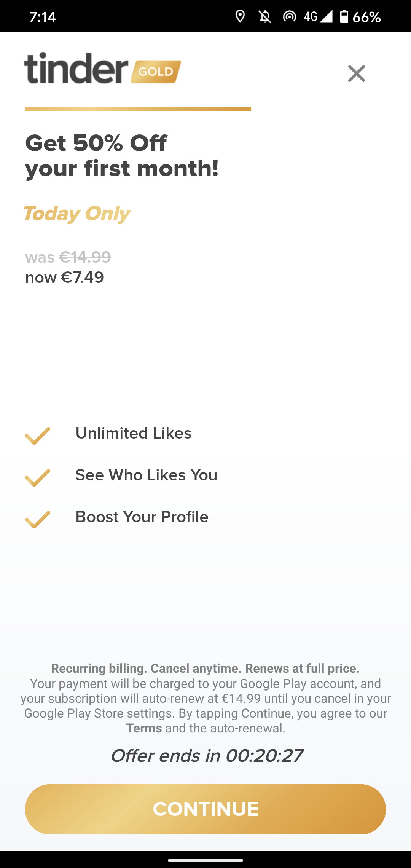
Task: Dismiss the offer with the X button
Action: (357, 73)
